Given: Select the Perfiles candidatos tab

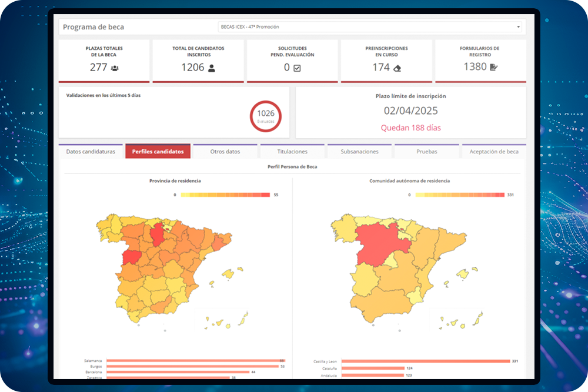Looking at the screenshot, I should pyautogui.click(x=158, y=152).
